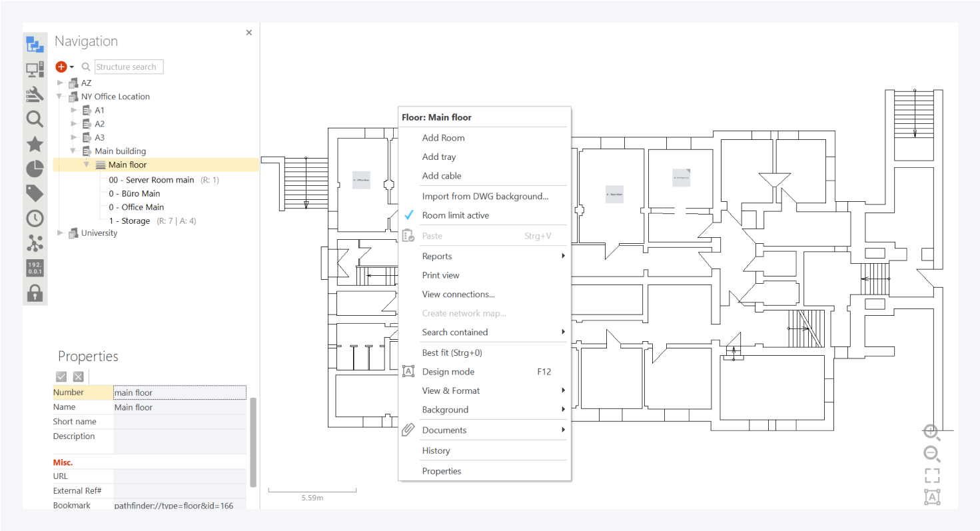The height and width of the screenshot is (531, 980).
Task: Click the favorites star sidebar icon
Action: point(35,144)
